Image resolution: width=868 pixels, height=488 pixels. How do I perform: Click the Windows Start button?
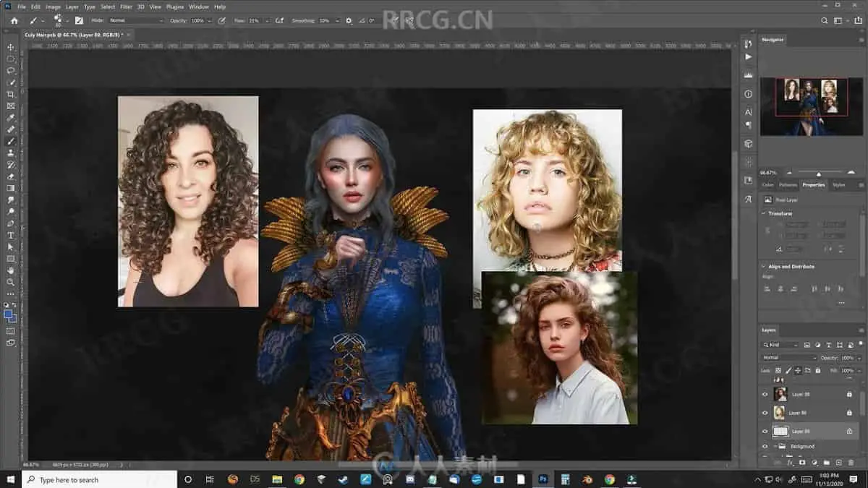click(10, 479)
